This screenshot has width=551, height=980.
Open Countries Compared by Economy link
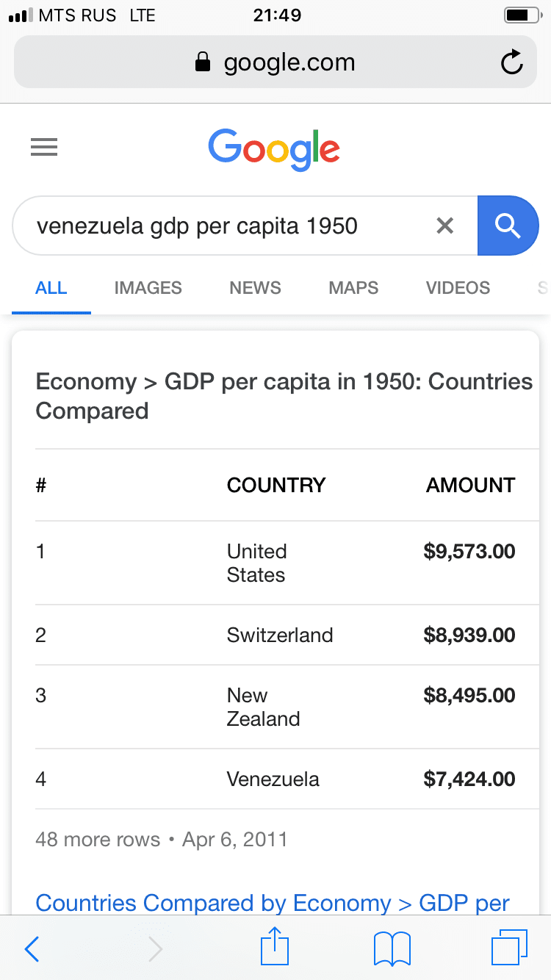pos(273,903)
